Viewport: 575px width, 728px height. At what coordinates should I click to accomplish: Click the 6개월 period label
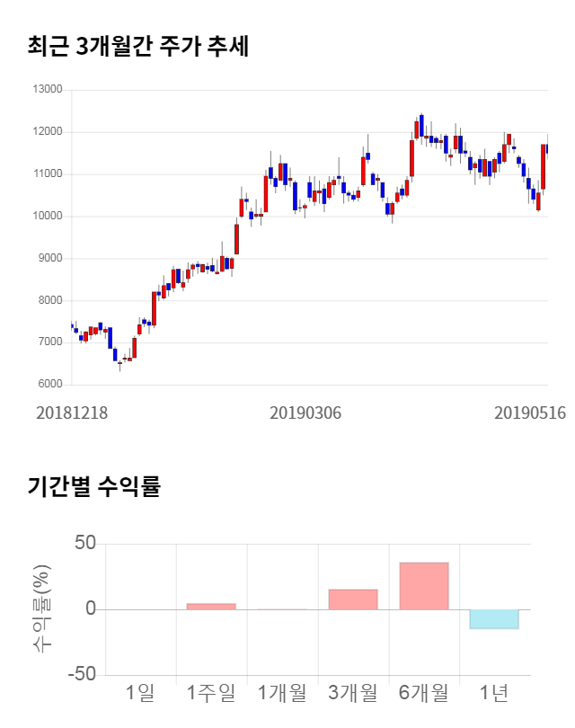click(x=424, y=693)
